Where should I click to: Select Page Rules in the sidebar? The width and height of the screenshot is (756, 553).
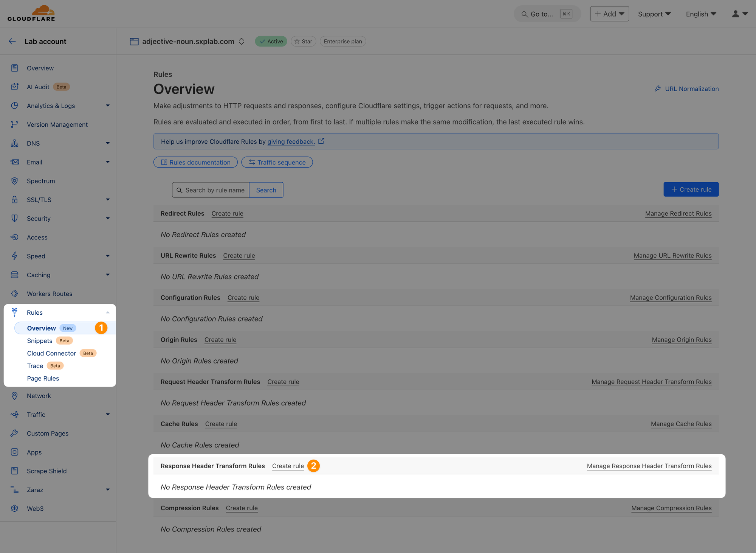click(x=43, y=378)
